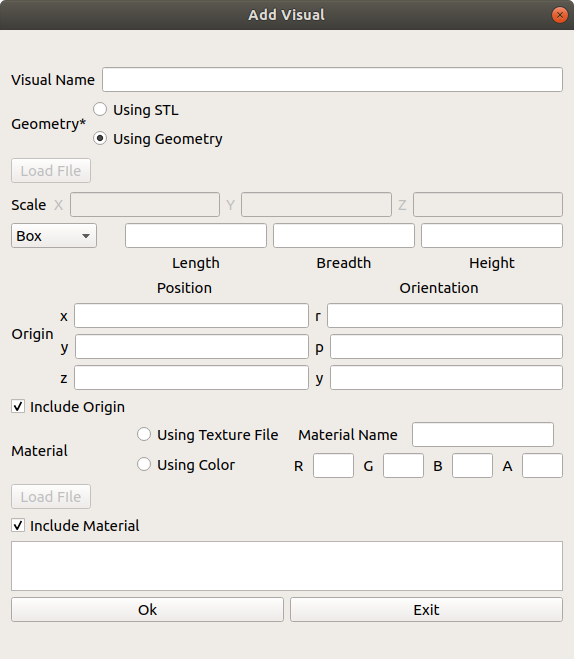Click the Material Name input field
Image resolution: width=574 pixels, height=659 pixels.
coord(483,435)
